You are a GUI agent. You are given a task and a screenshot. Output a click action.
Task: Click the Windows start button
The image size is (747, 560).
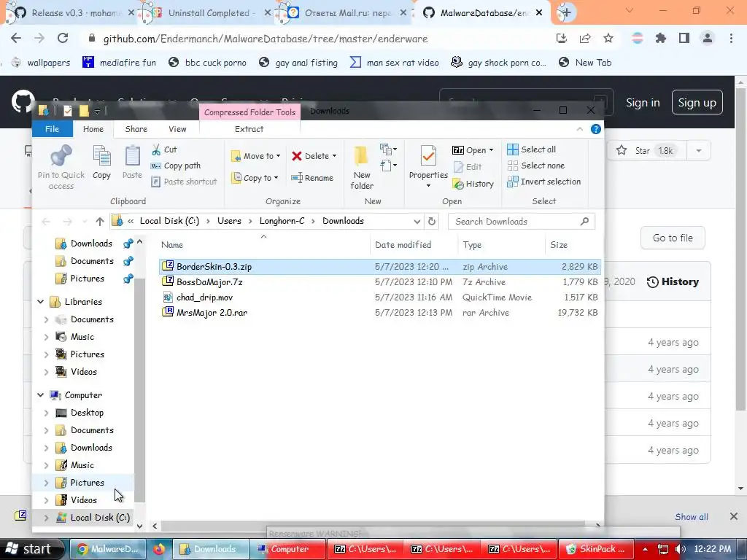pos(31,549)
